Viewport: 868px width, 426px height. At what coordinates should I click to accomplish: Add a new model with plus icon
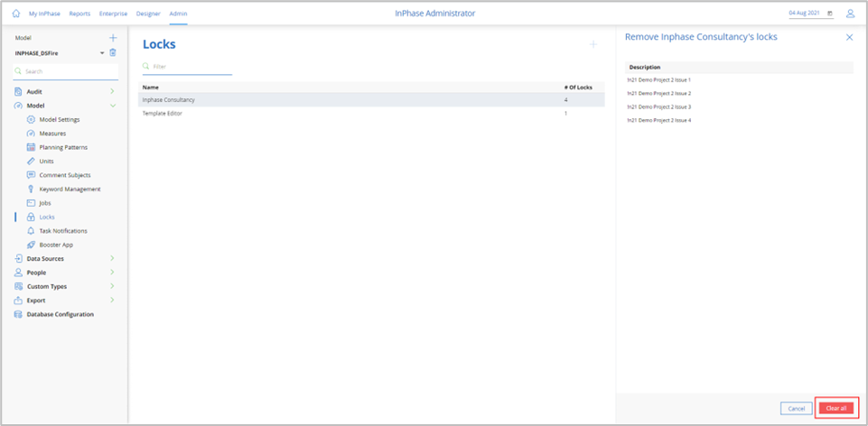click(x=113, y=38)
